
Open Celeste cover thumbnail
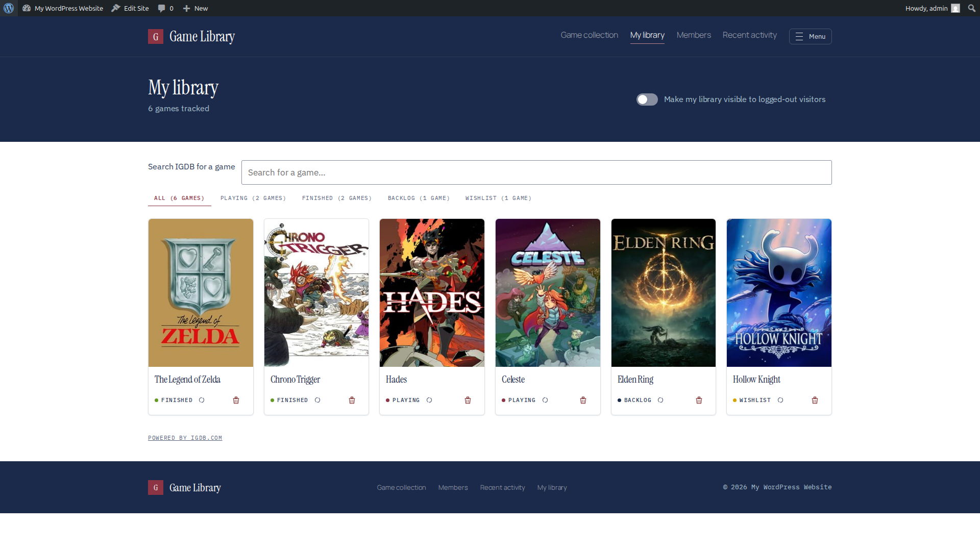pyautogui.click(x=548, y=293)
